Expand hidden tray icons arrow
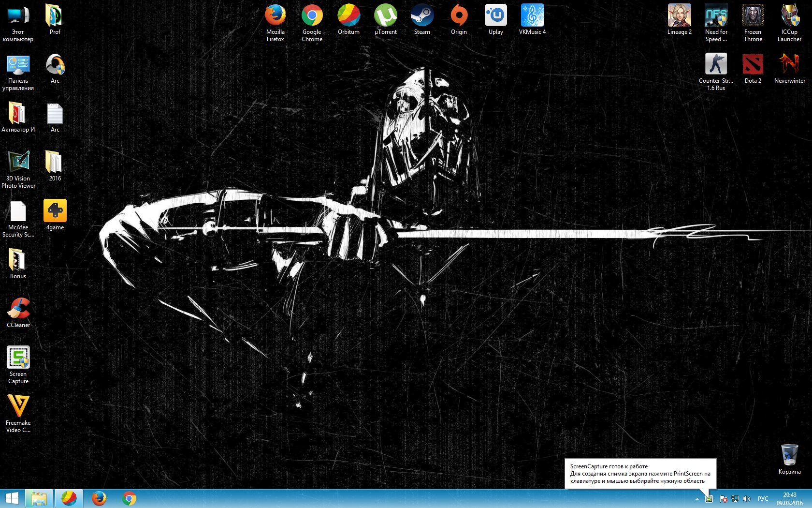Screen dimensions: 812x508 [697, 499]
